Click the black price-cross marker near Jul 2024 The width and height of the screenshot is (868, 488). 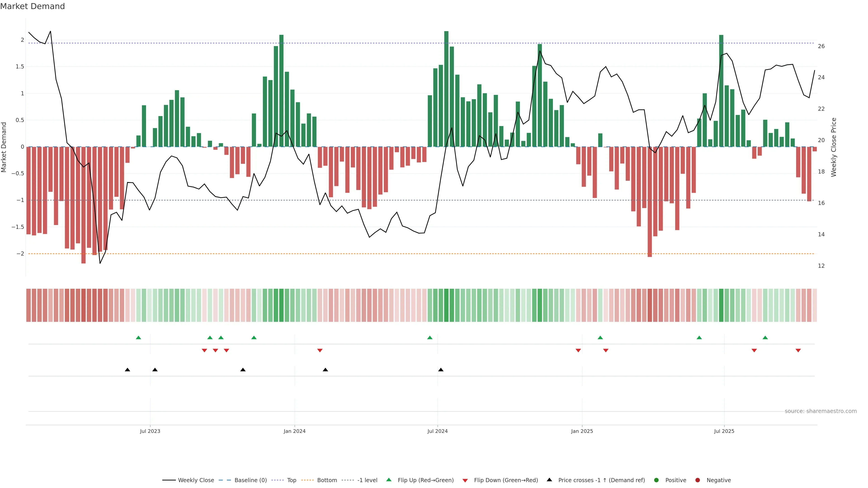441,370
